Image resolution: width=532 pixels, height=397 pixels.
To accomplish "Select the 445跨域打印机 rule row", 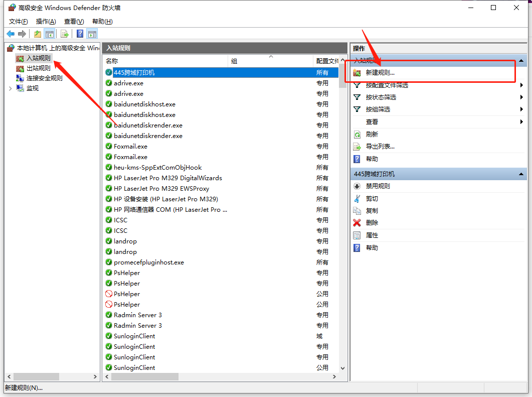I will tap(221, 73).
